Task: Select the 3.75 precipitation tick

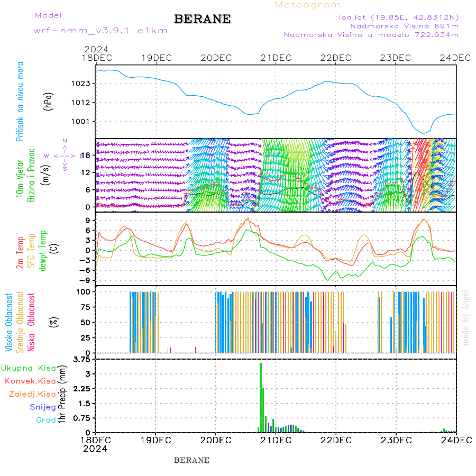Action: pyautogui.click(x=82, y=360)
